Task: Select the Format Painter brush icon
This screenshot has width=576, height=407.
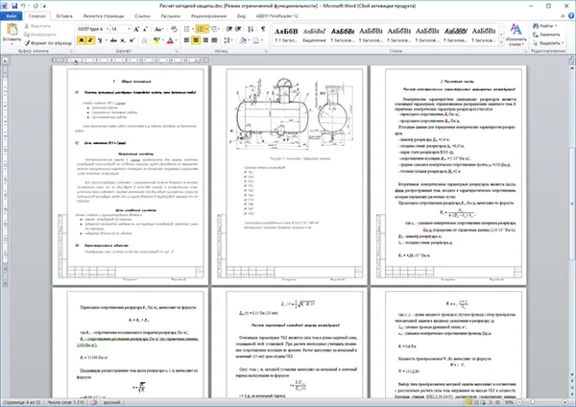Action: click(x=27, y=43)
